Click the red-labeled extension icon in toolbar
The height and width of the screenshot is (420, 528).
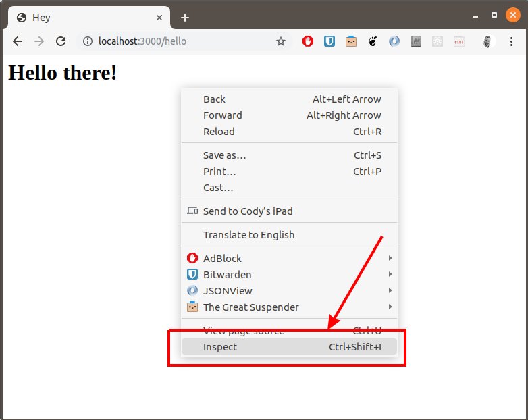pos(459,41)
